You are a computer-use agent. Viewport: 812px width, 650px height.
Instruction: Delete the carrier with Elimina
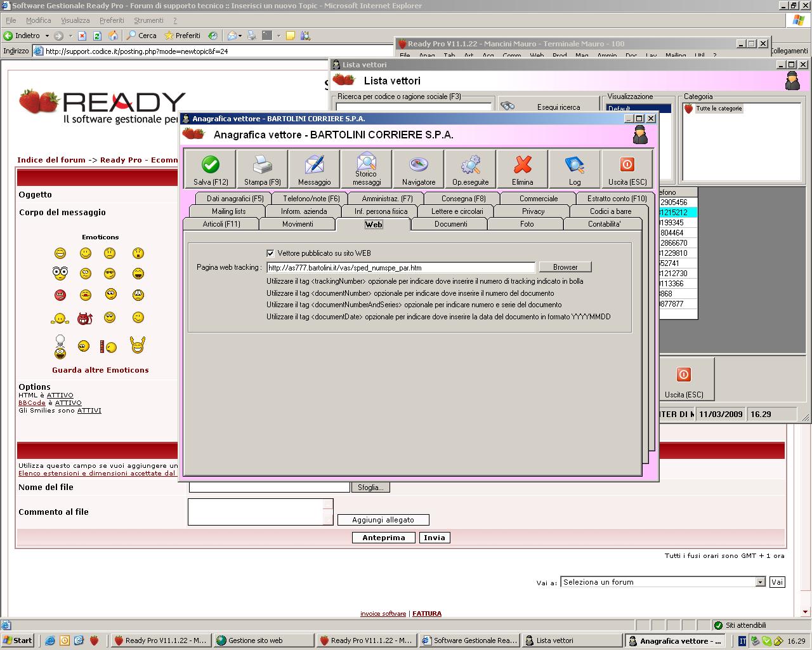click(523, 169)
